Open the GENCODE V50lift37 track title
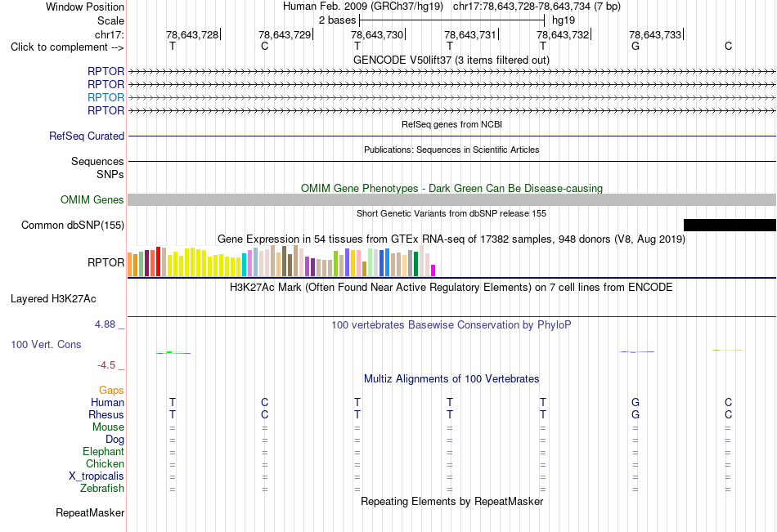 coord(451,60)
